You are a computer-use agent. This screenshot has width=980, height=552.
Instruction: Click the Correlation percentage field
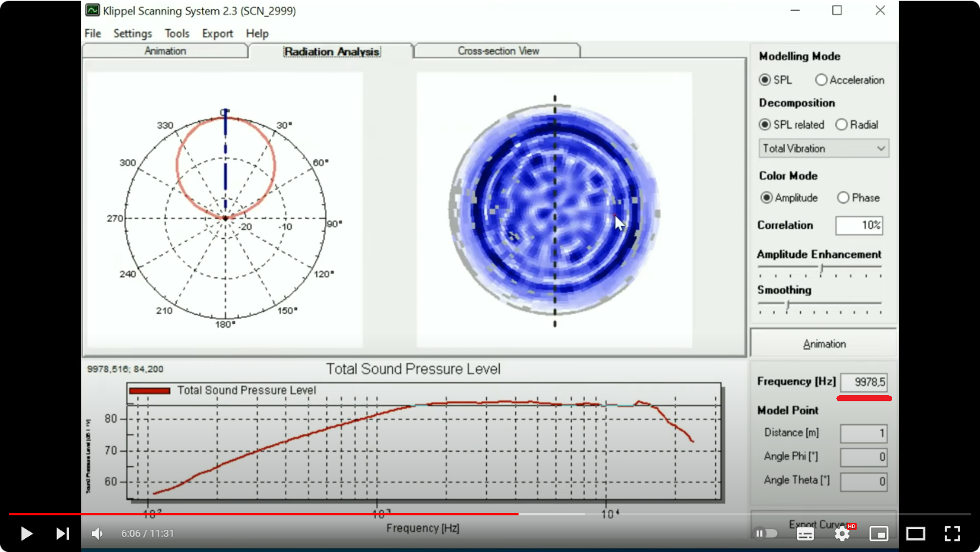859,226
